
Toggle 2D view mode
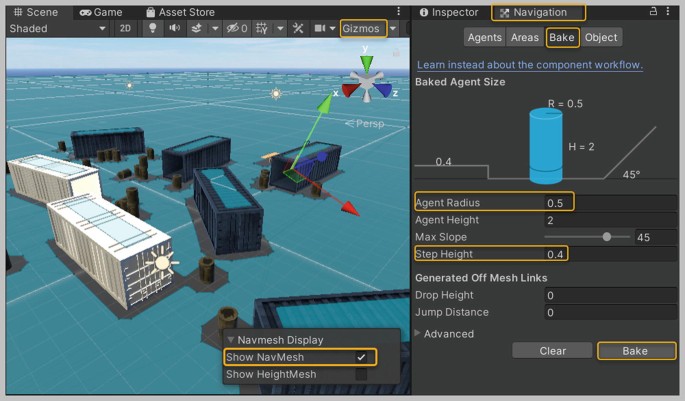[x=125, y=29]
